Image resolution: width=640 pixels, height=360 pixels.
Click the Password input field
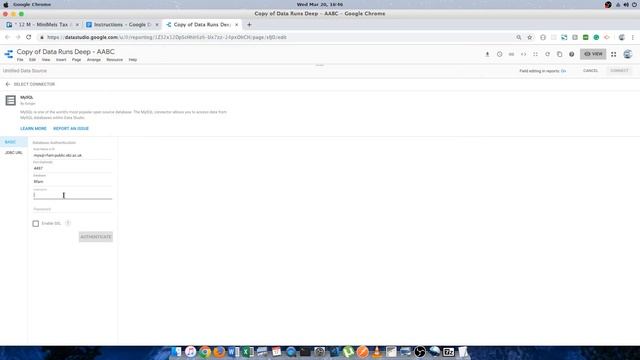point(72,209)
